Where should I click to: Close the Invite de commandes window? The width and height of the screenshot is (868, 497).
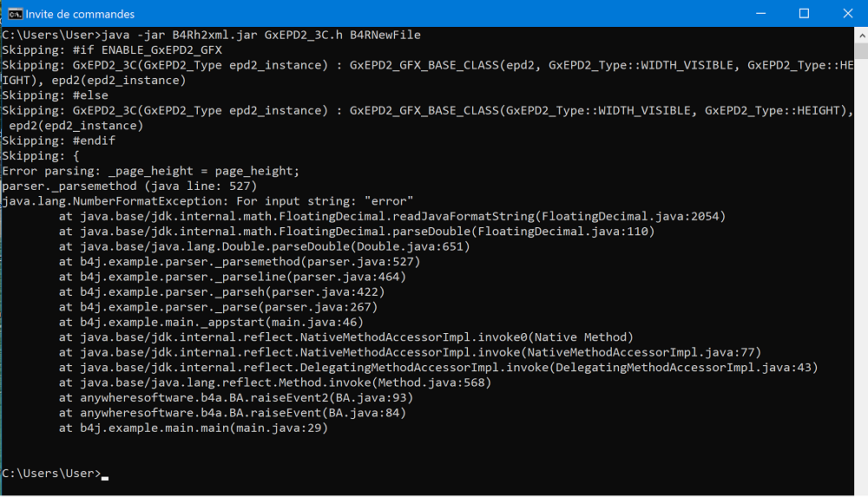pyautogui.click(x=847, y=13)
